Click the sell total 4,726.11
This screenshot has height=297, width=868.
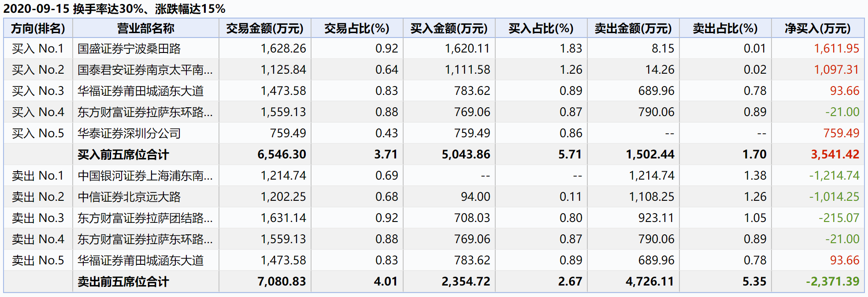point(650,282)
